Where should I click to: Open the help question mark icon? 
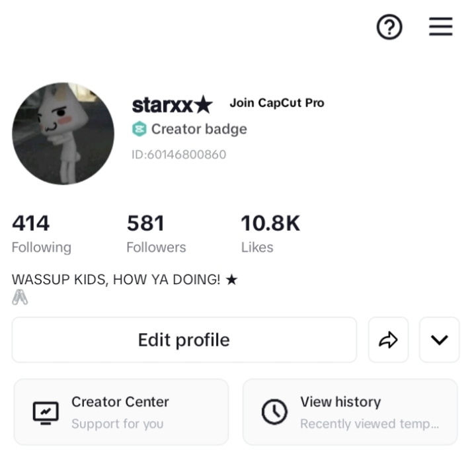(389, 27)
